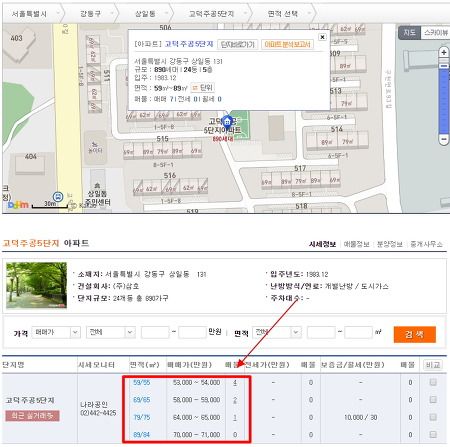The height and width of the screenshot is (447, 450).
Task: Switch map to 스카이뷰 view
Action: 435,33
